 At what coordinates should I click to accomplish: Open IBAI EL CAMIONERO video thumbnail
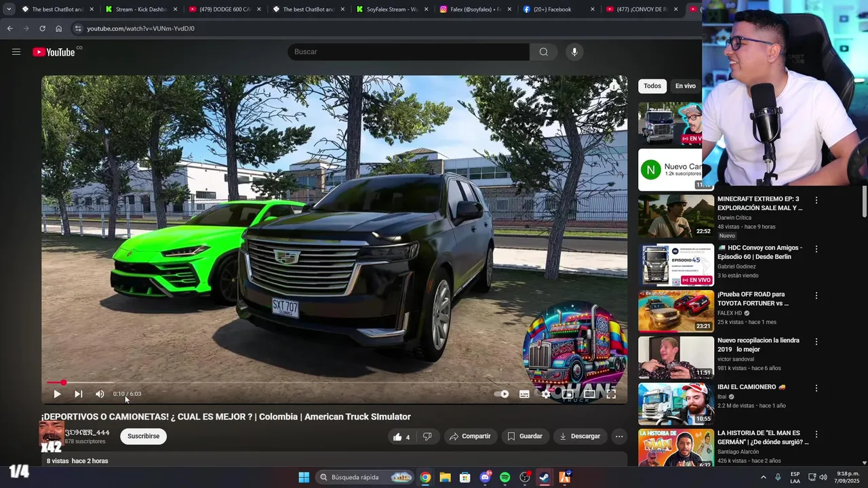pyautogui.click(x=675, y=404)
